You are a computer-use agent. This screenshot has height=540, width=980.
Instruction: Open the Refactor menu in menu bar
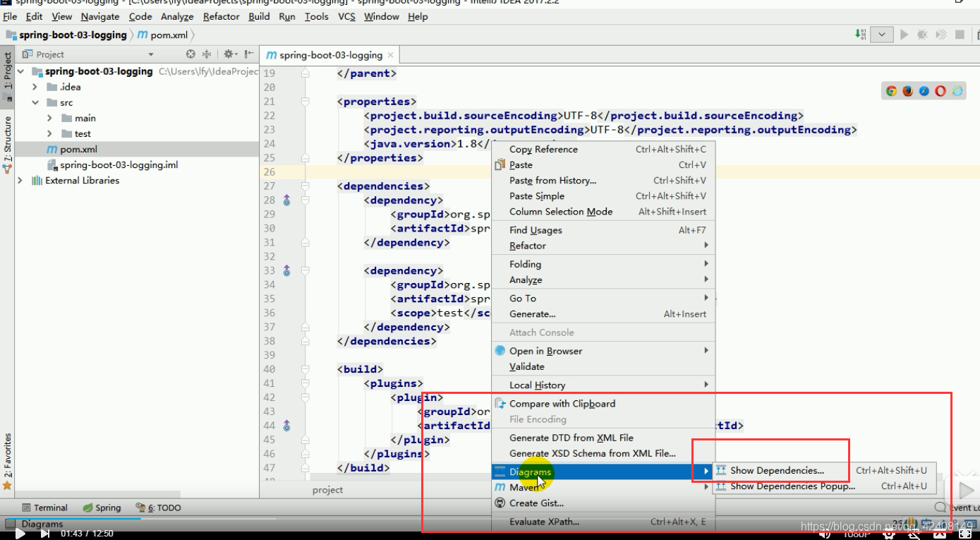pyautogui.click(x=222, y=16)
